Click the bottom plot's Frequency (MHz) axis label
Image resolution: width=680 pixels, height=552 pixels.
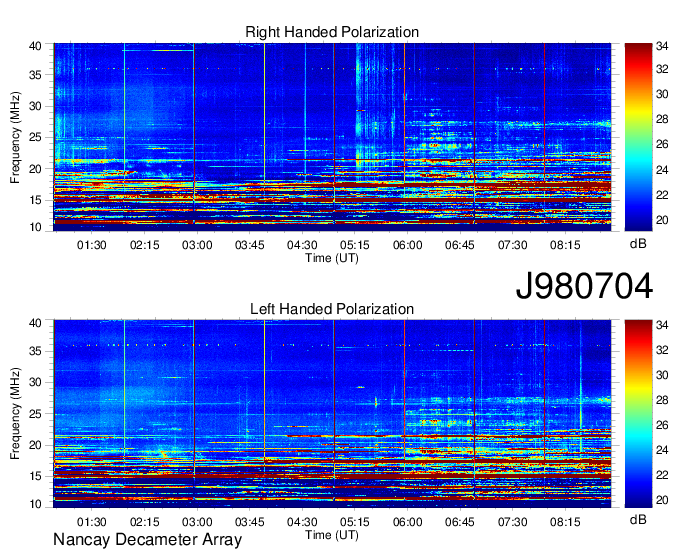(15, 414)
